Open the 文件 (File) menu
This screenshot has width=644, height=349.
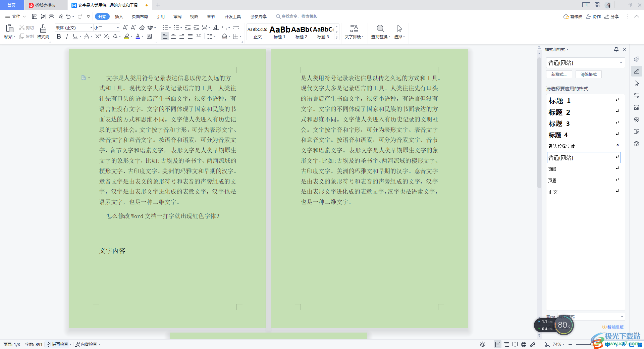pyautogui.click(x=15, y=16)
